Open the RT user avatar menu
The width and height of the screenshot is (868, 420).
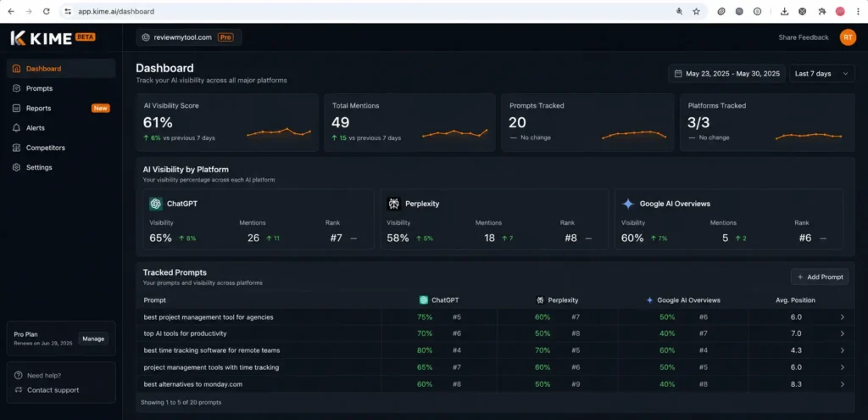pyautogui.click(x=848, y=37)
